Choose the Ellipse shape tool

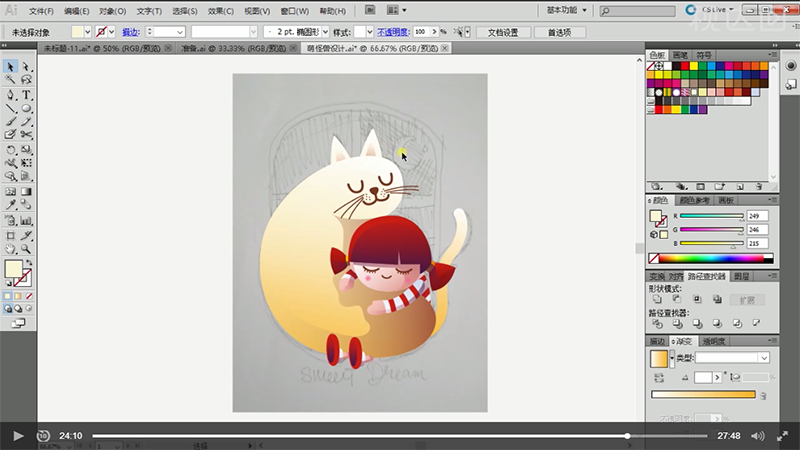[26, 108]
